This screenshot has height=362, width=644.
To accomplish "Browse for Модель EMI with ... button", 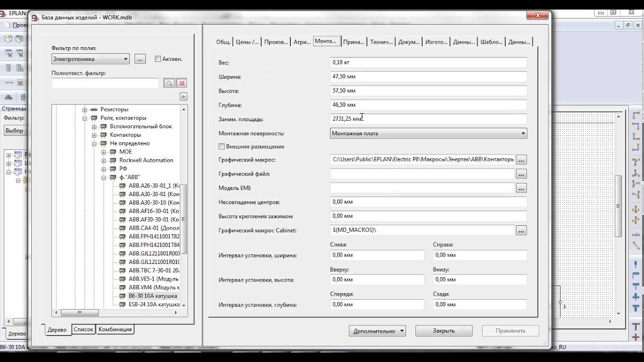I will [x=521, y=188].
